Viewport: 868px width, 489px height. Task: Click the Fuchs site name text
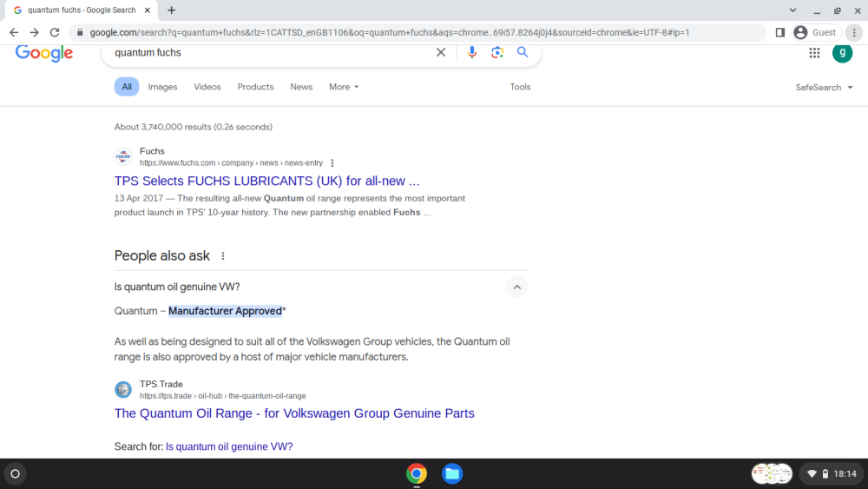[152, 151]
